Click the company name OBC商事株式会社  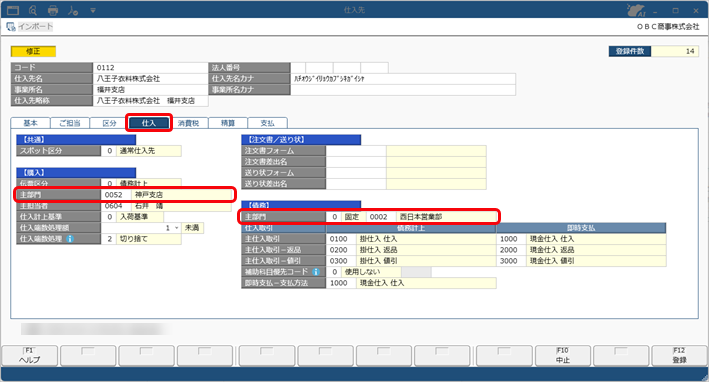coord(667,27)
